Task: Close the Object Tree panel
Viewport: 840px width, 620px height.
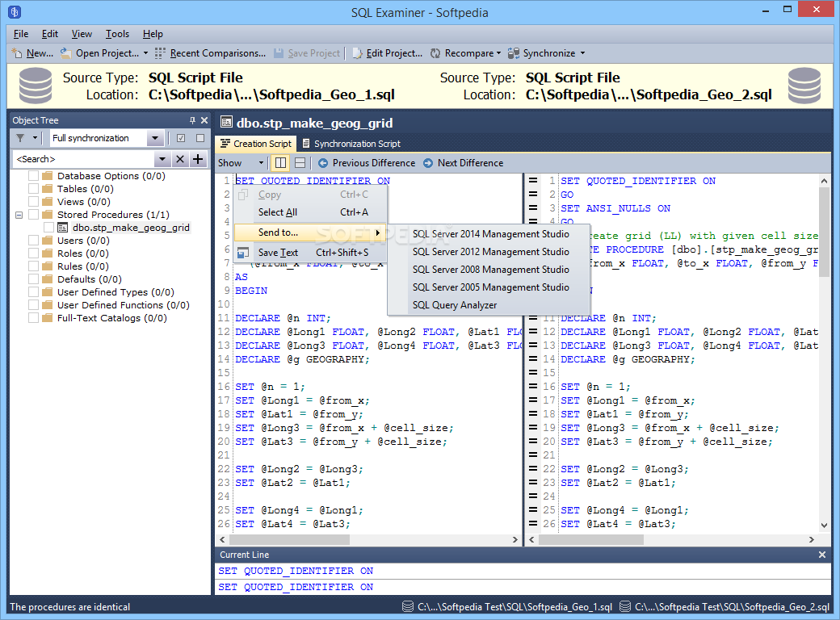Action: click(204, 120)
